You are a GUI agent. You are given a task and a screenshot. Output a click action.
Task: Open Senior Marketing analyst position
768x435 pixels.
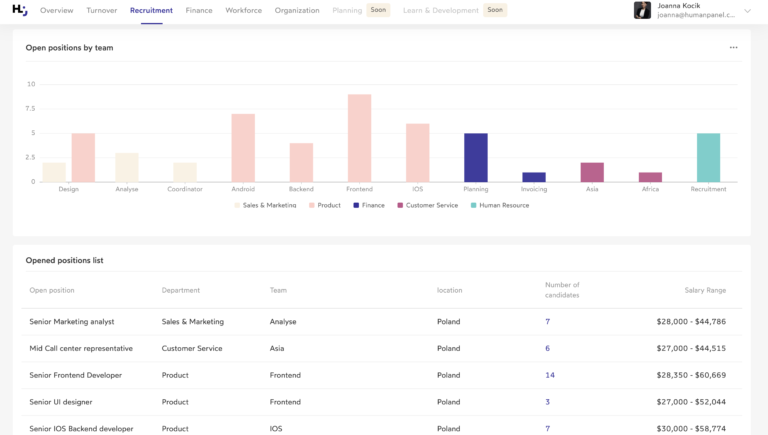[x=72, y=322]
